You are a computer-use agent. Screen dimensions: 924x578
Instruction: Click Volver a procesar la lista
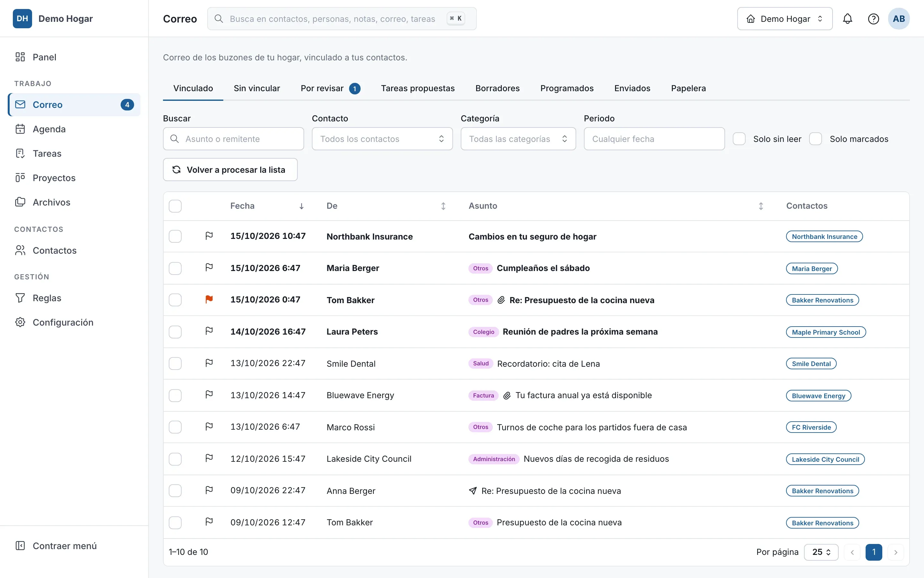click(x=230, y=170)
